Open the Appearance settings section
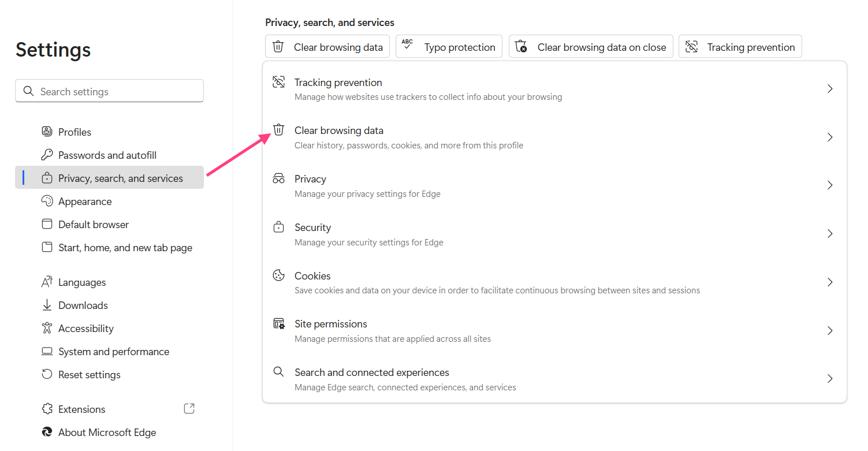This screenshot has width=868, height=451. 85,202
